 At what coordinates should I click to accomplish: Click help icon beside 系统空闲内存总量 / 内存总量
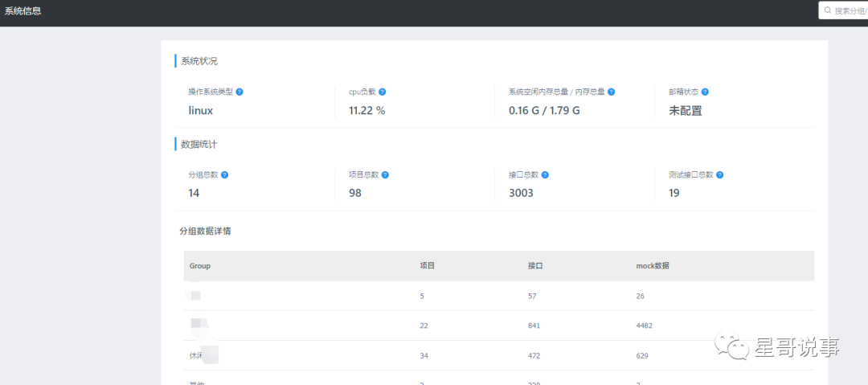tap(612, 92)
